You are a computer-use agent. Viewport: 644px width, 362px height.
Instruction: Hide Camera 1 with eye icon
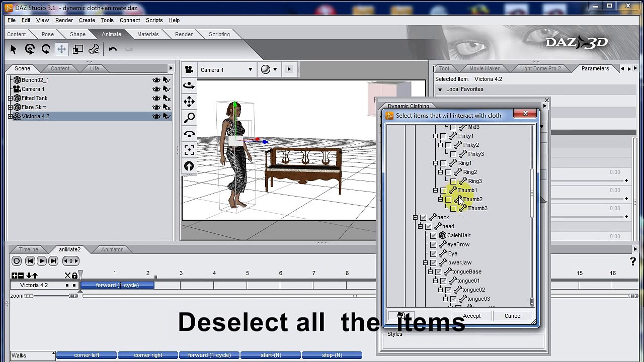(156, 89)
